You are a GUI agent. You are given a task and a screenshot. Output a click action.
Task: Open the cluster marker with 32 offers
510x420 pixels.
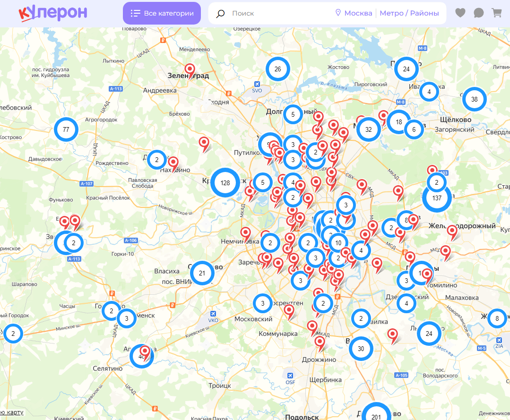pos(369,129)
